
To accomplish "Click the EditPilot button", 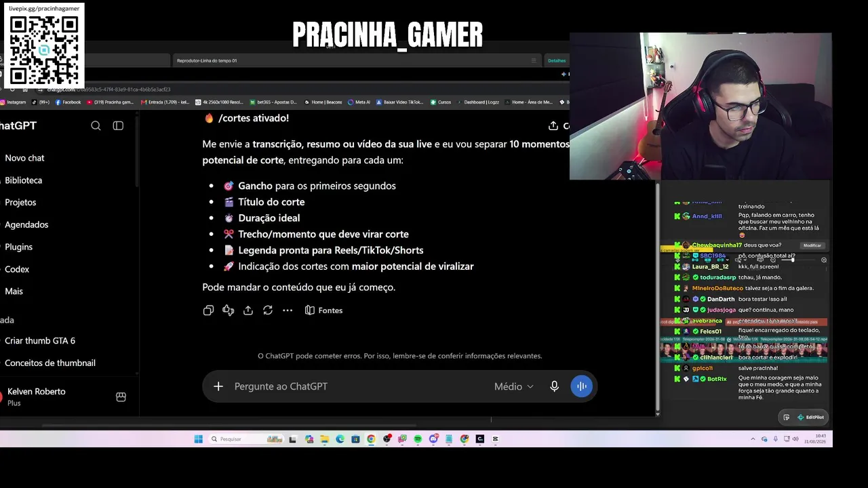I will (x=810, y=418).
